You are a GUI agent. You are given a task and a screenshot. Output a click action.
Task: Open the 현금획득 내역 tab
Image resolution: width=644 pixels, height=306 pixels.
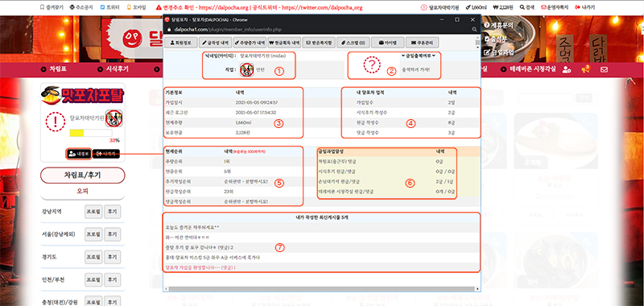285,43
